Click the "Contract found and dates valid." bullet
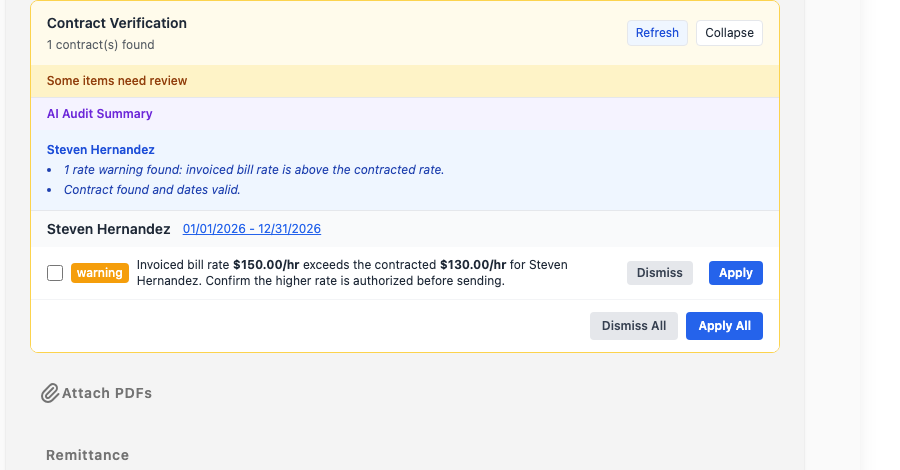Image resolution: width=900 pixels, height=470 pixels. pyautogui.click(x=152, y=190)
